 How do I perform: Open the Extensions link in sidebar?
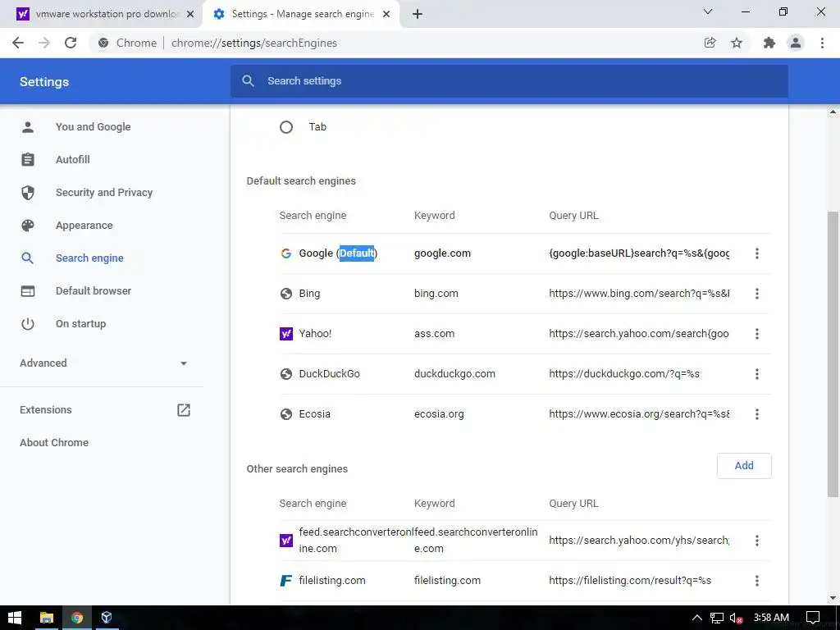point(46,410)
